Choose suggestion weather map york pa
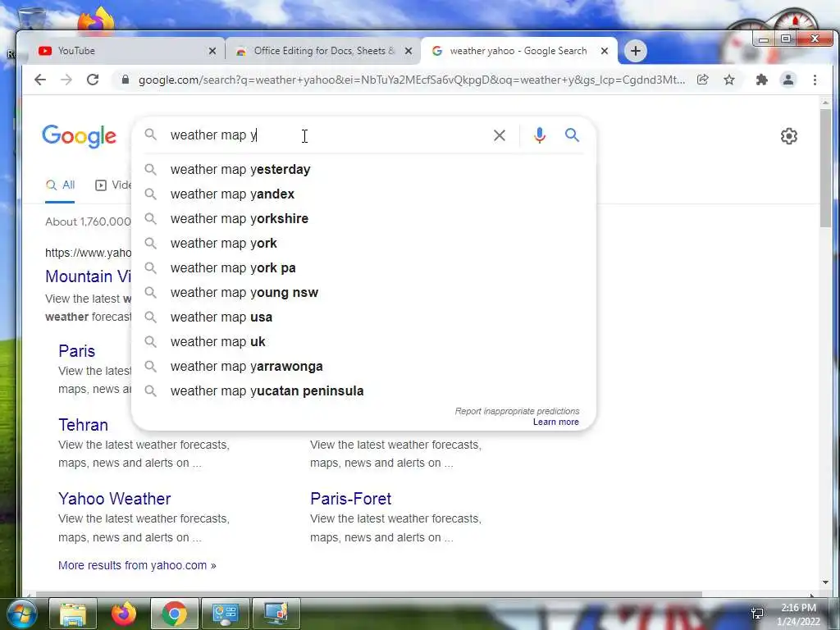The height and width of the screenshot is (630, 840). click(x=363, y=268)
